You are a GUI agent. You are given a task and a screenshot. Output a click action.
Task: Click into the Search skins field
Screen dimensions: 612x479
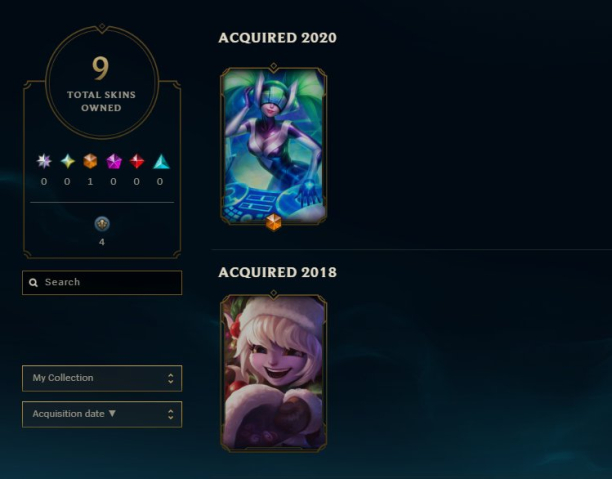coord(102,282)
